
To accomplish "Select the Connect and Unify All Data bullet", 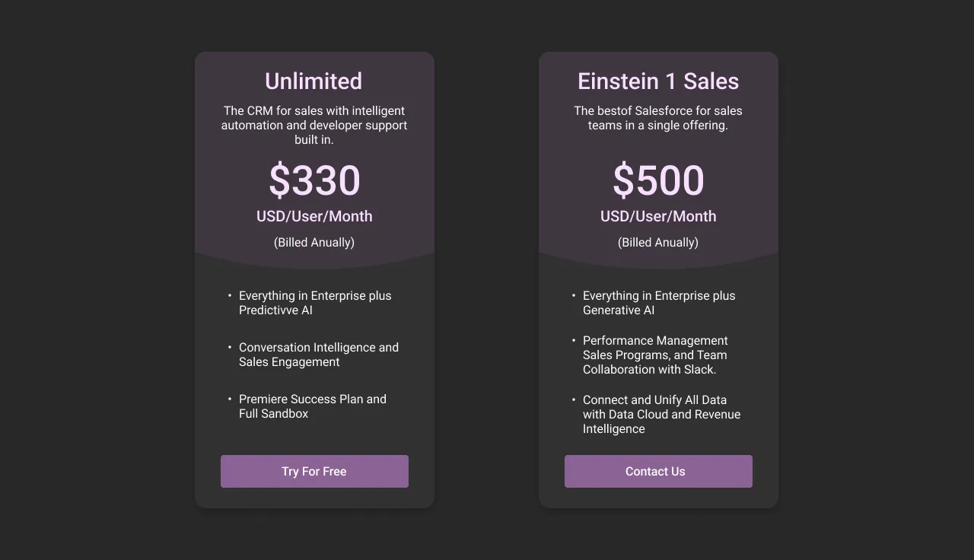I will [661, 414].
